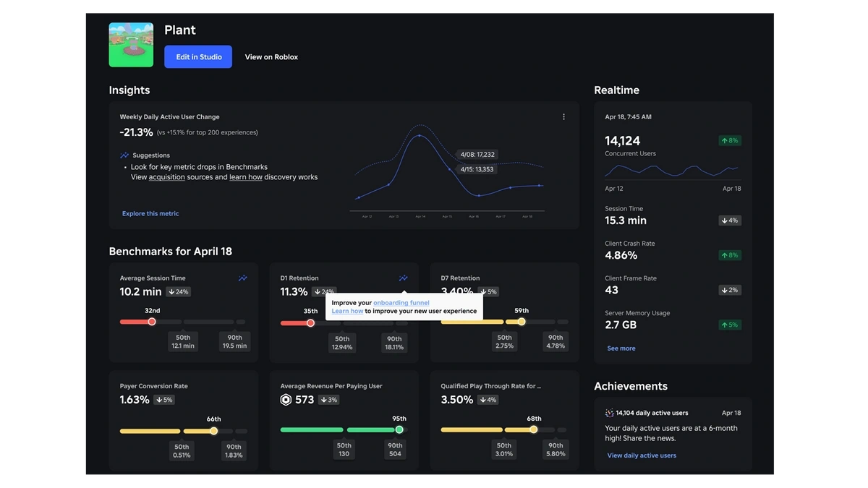Click the 24% down badge on Average Session Time
868x488 pixels.
178,292
